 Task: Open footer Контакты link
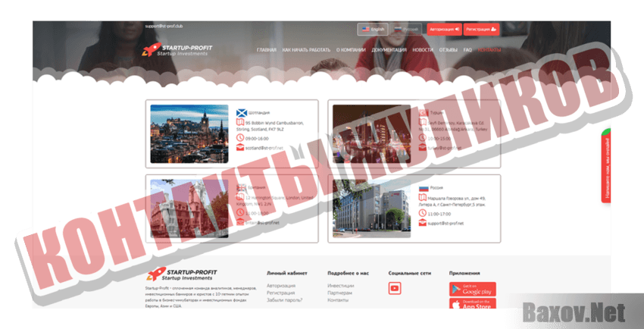pos(338,300)
